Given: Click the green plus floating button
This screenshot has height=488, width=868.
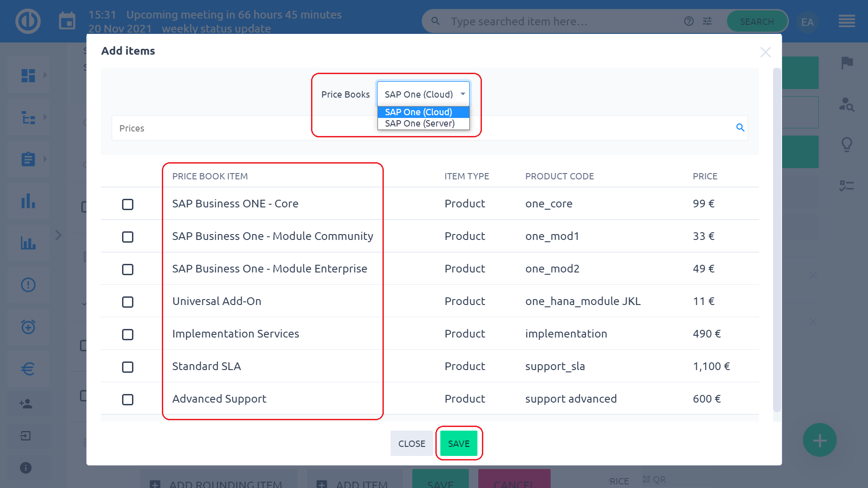Looking at the screenshot, I should (820, 440).
